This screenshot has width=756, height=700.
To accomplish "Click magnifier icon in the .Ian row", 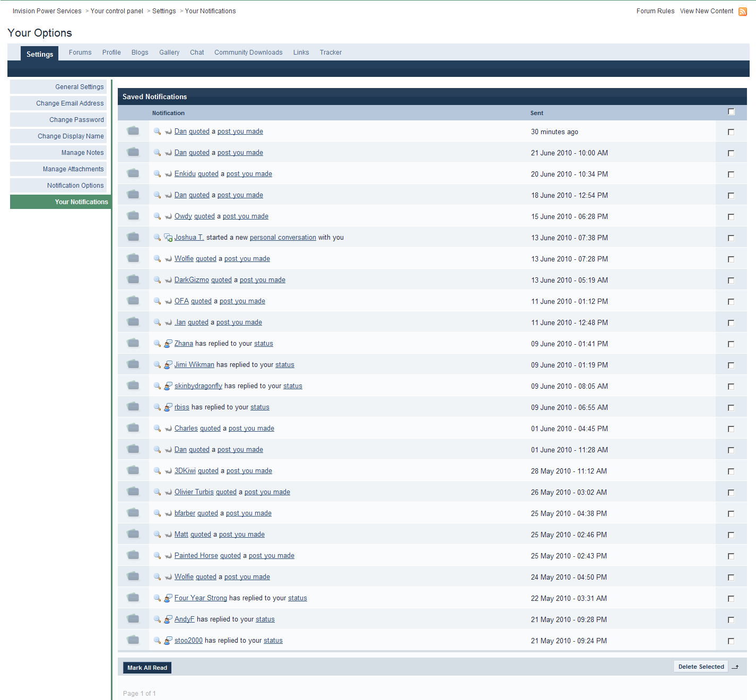I will click(157, 322).
